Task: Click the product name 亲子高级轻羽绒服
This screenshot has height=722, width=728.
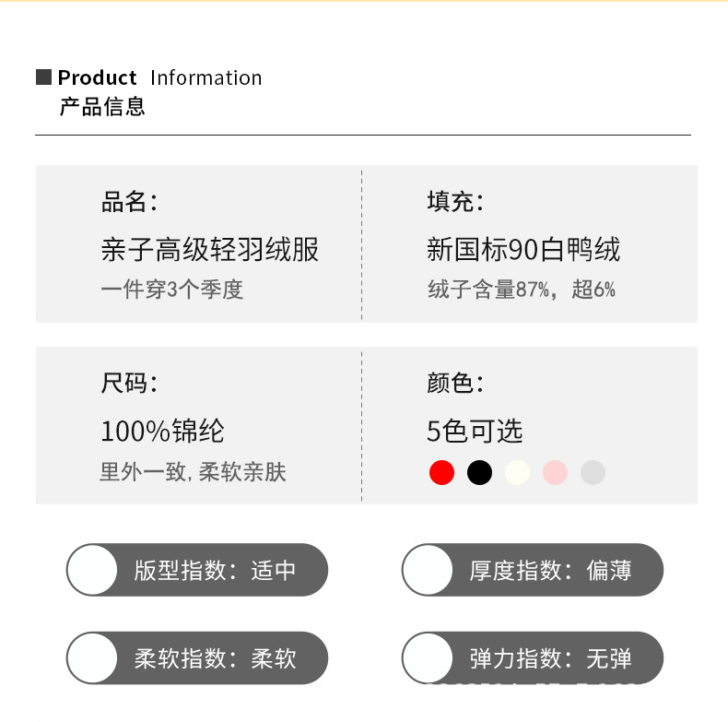Action: [x=210, y=249]
